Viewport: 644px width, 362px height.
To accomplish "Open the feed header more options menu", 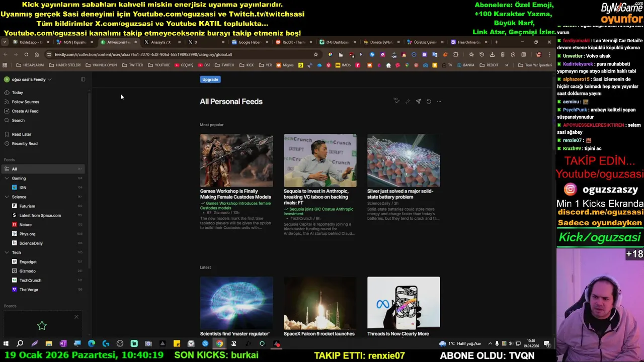I will (x=439, y=101).
